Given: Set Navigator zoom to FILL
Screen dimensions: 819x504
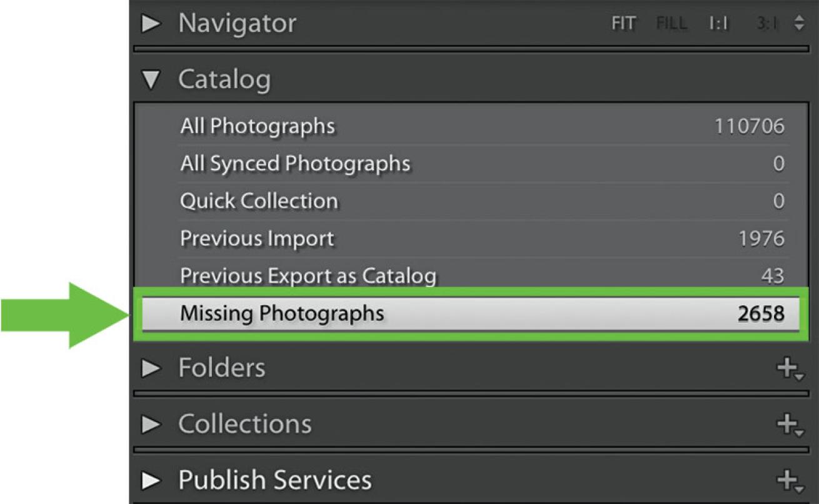Looking at the screenshot, I should (671, 24).
